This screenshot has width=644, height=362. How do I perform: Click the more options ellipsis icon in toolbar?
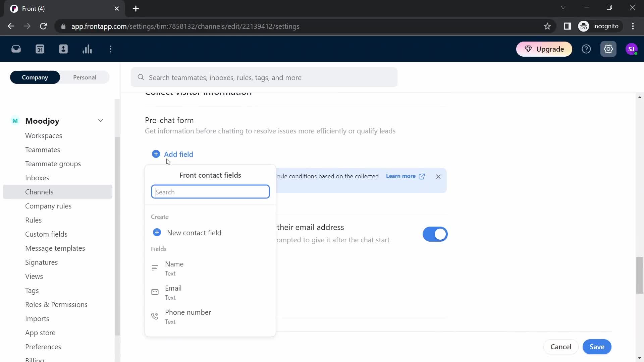[x=111, y=49]
